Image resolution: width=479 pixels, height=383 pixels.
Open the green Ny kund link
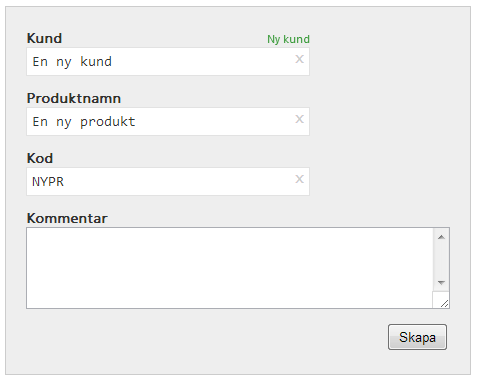[288, 39]
